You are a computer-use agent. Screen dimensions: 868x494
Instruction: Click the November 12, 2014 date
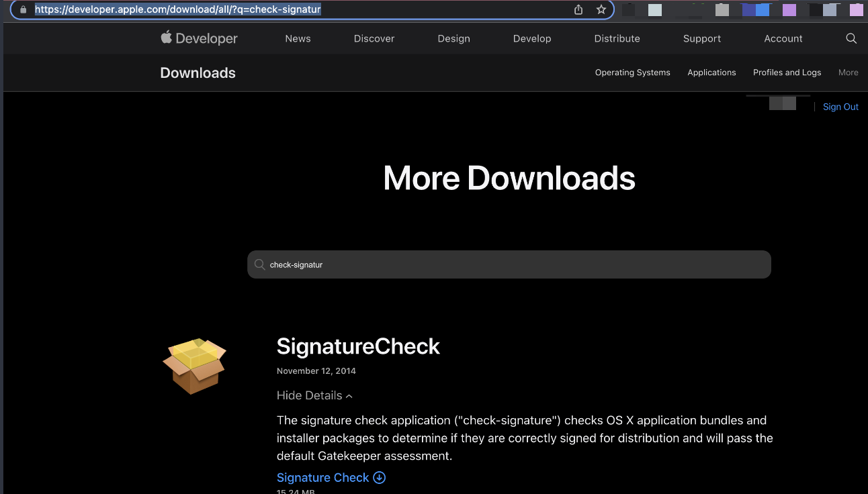coord(316,371)
